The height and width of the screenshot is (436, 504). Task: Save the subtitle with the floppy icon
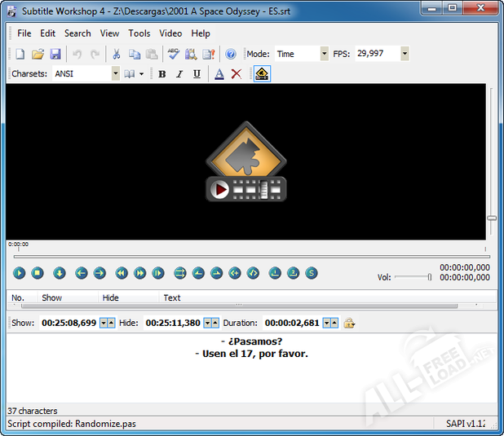[x=55, y=54]
